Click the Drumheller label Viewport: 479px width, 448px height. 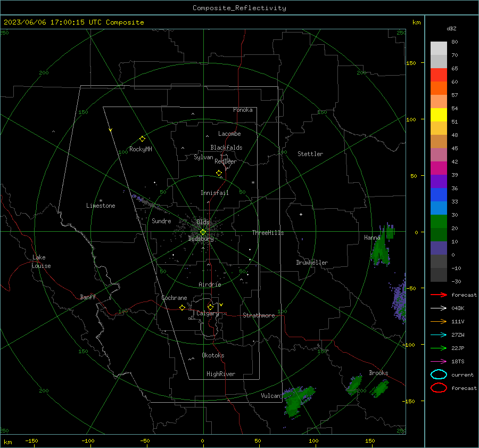pyautogui.click(x=312, y=263)
